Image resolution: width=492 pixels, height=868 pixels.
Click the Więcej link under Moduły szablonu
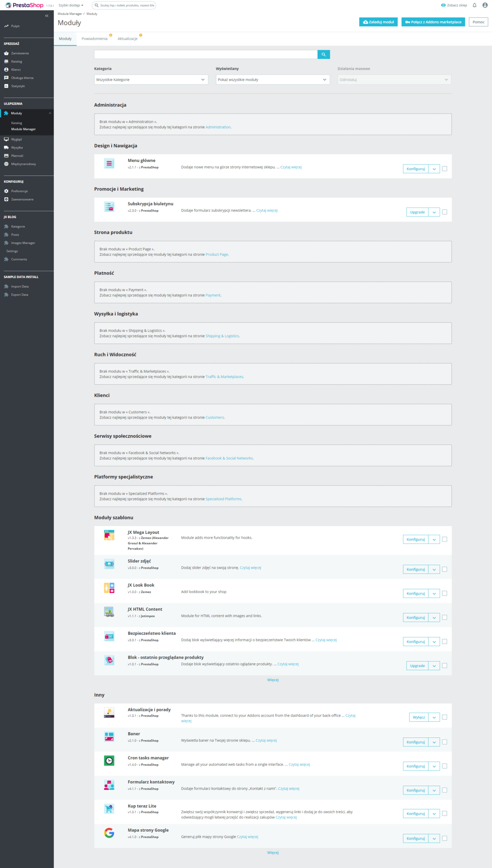(x=273, y=680)
